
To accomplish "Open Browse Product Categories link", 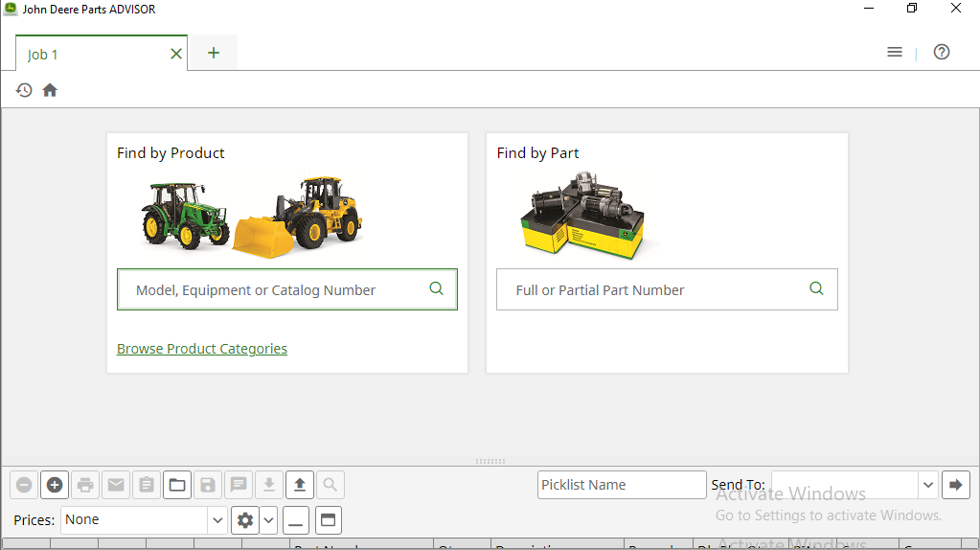I will point(202,349).
